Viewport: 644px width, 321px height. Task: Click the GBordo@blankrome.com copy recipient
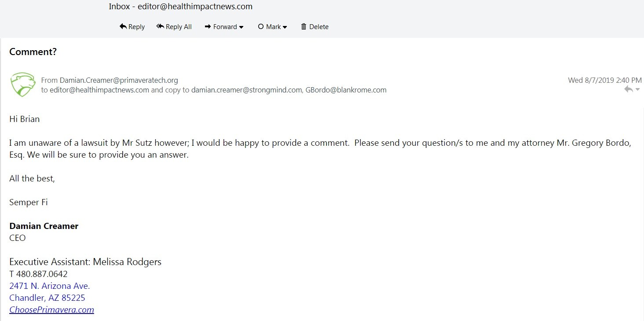point(346,90)
